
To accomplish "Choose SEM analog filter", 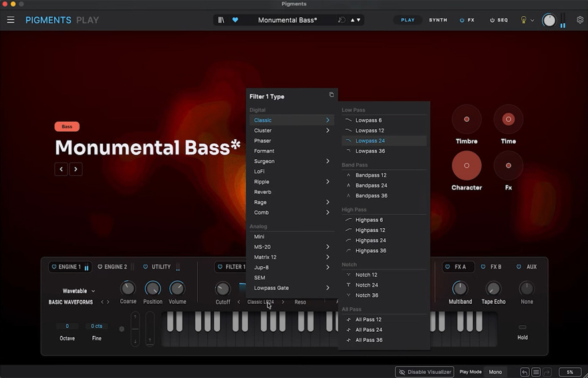I will 292,278.
